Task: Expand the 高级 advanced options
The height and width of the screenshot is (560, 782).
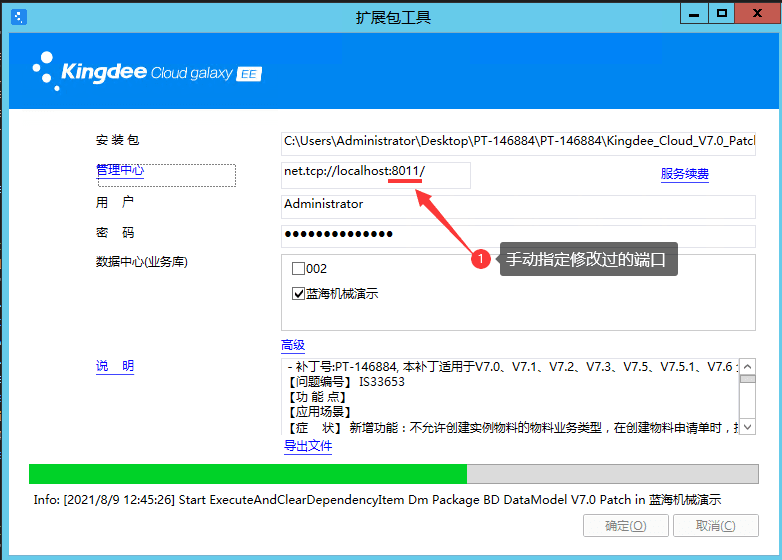Action: (x=293, y=345)
